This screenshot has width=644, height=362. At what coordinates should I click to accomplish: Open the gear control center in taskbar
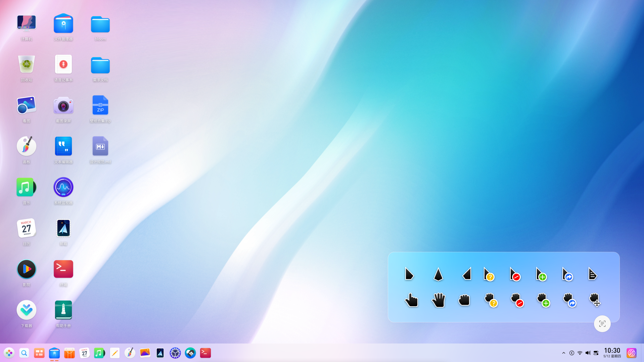coord(175,353)
